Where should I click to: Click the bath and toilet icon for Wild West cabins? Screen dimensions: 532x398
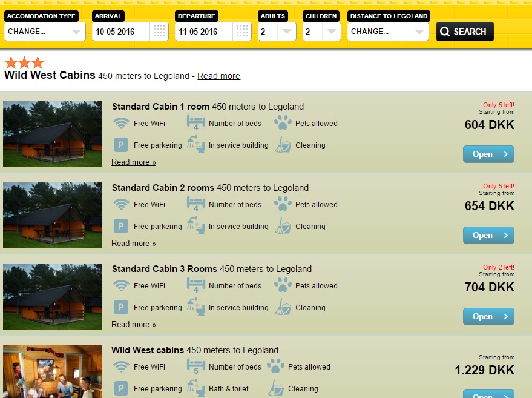tap(196, 388)
